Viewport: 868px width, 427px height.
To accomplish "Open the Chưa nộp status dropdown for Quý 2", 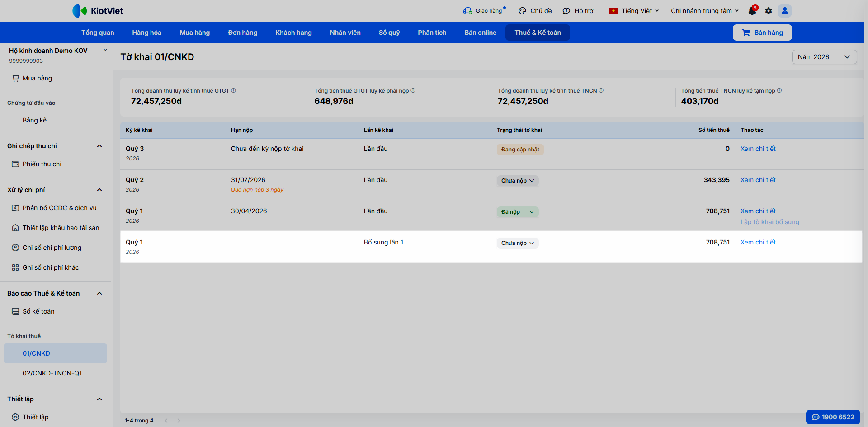I will (x=518, y=181).
